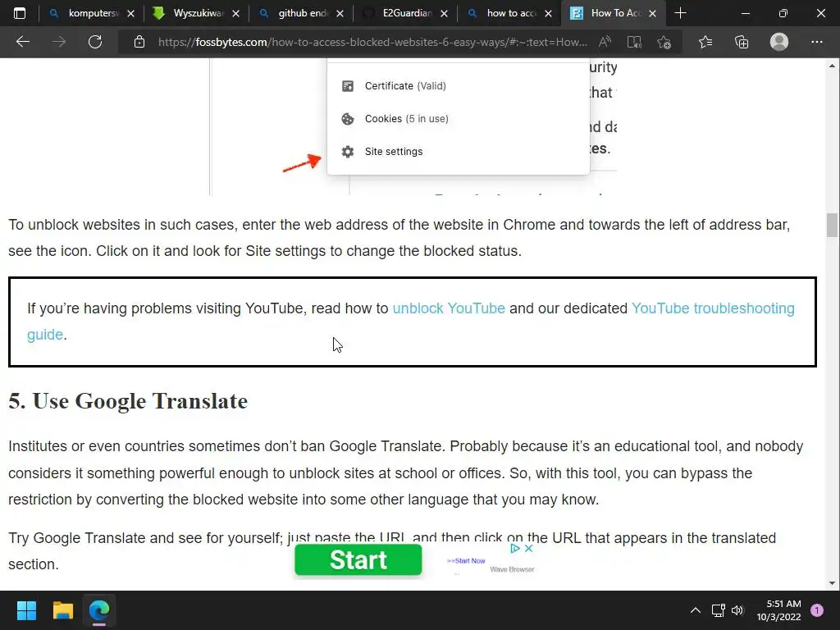Open the AdChoices info icon
The width and height of the screenshot is (840, 630).
[x=515, y=549]
